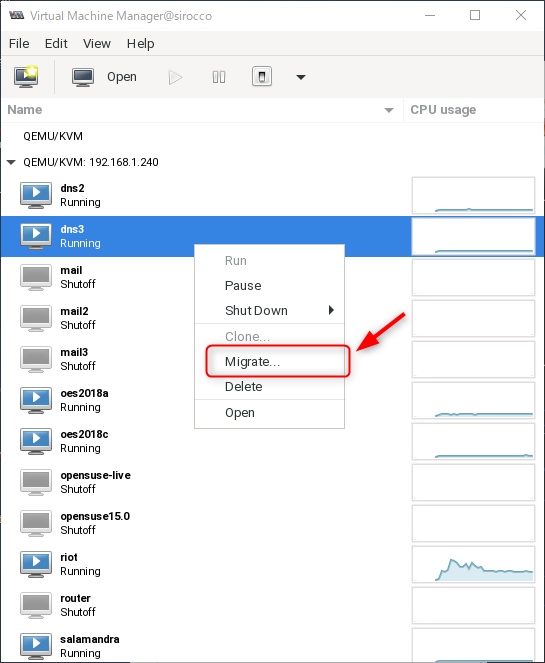The width and height of the screenshot is (545, 663).
Task: Click the dns3 VM monitor icon
Action: [x=36, y=236]
